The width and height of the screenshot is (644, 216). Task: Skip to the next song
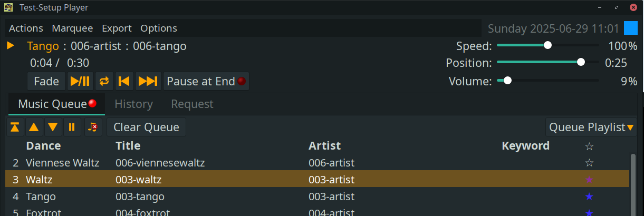coord(148,81)
